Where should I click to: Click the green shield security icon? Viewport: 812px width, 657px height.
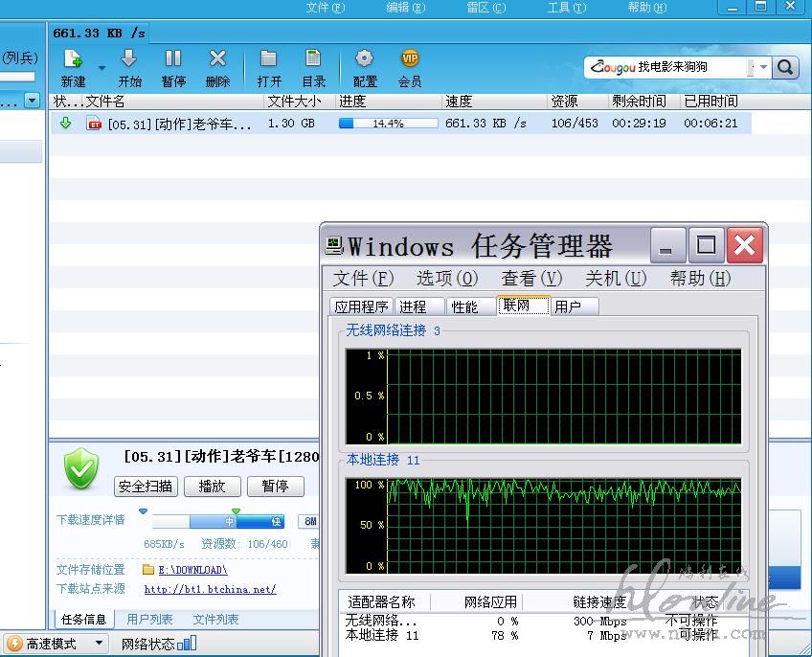pyautogui.click(x=81, y=469)
